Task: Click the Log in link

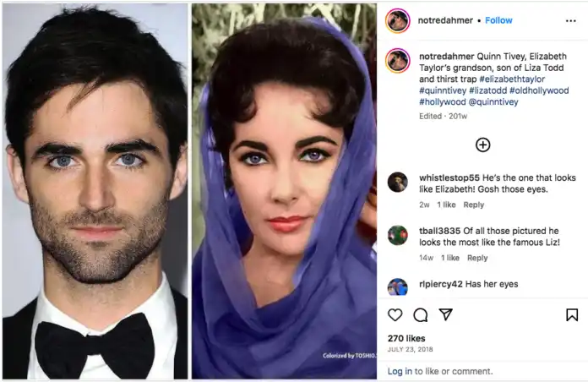Action: pos(400,371)
